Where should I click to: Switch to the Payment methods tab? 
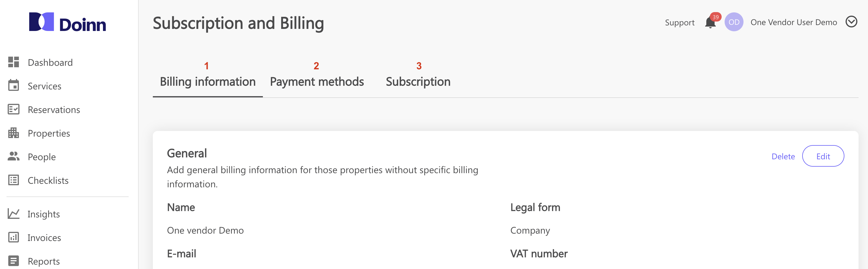(x=317, y=82)
